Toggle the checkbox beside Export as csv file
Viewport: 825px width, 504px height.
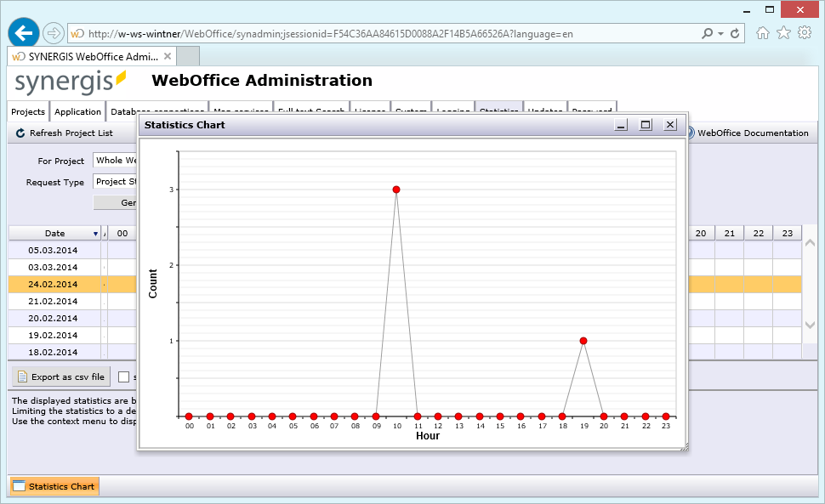point(123,376)
